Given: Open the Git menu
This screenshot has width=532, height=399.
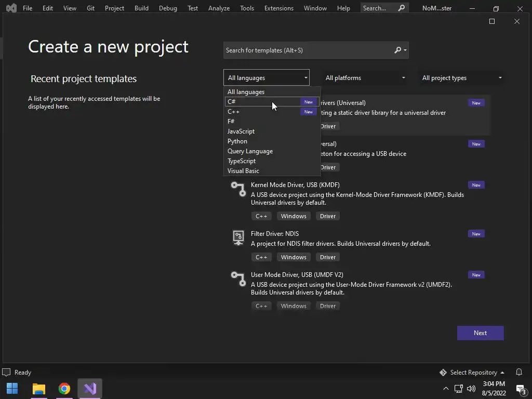Looking at the screenshot, I should (x=90, y=8).
